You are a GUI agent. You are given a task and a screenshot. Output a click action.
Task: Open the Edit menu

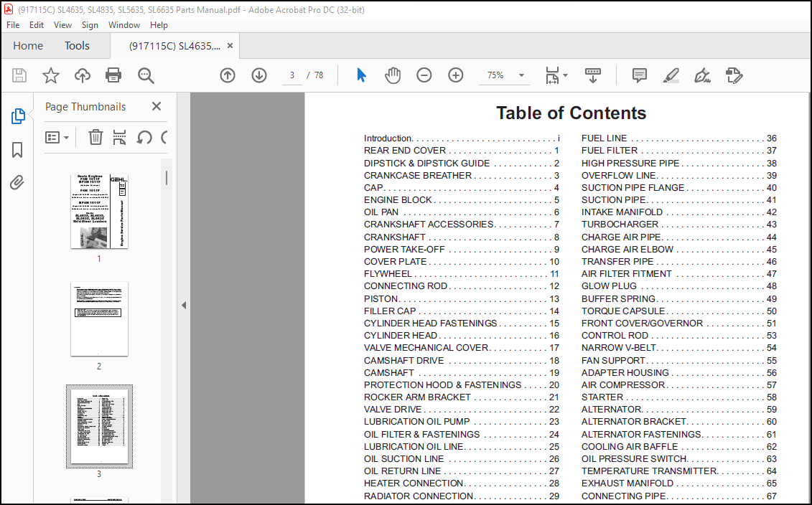(x=36, y=25)
